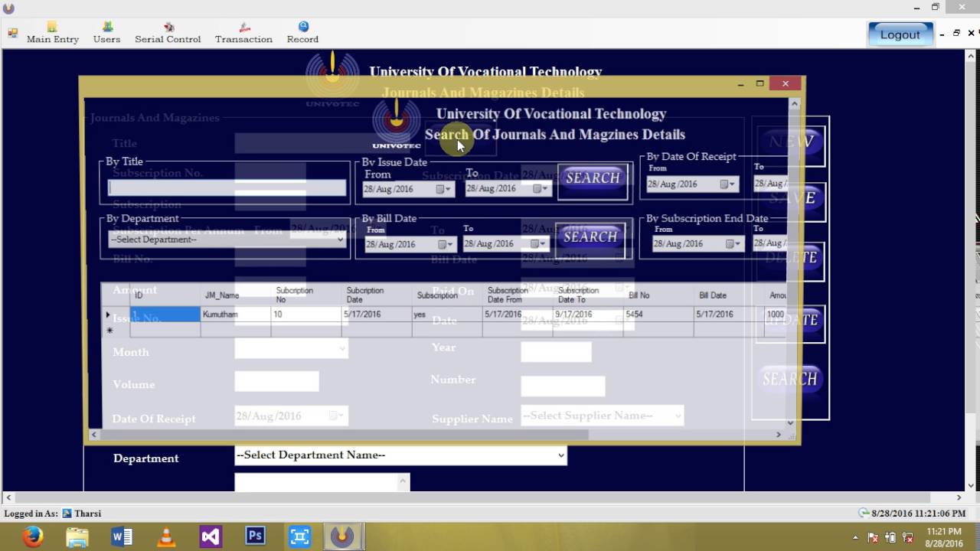The height and width of the screenshot is (551, 980).
Task: Open File Explorer from the taskbar
Action: pyautogui.click(x=77, y=537)
